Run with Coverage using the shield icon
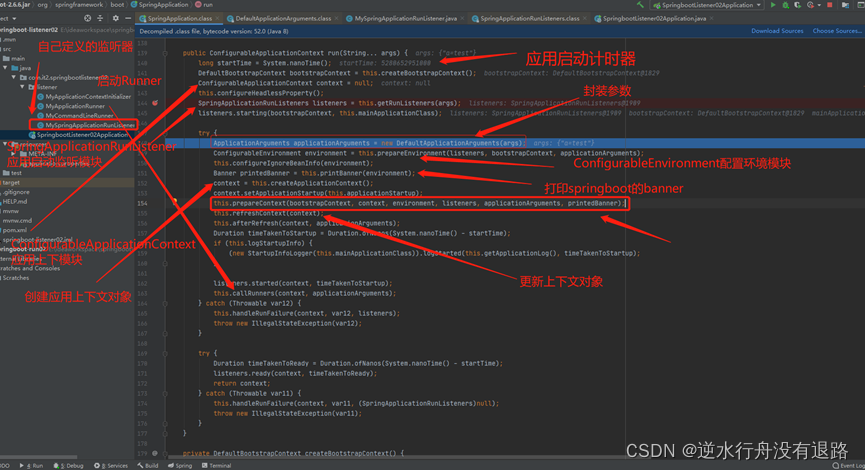The image size is (865, 470). coord(797,5)
